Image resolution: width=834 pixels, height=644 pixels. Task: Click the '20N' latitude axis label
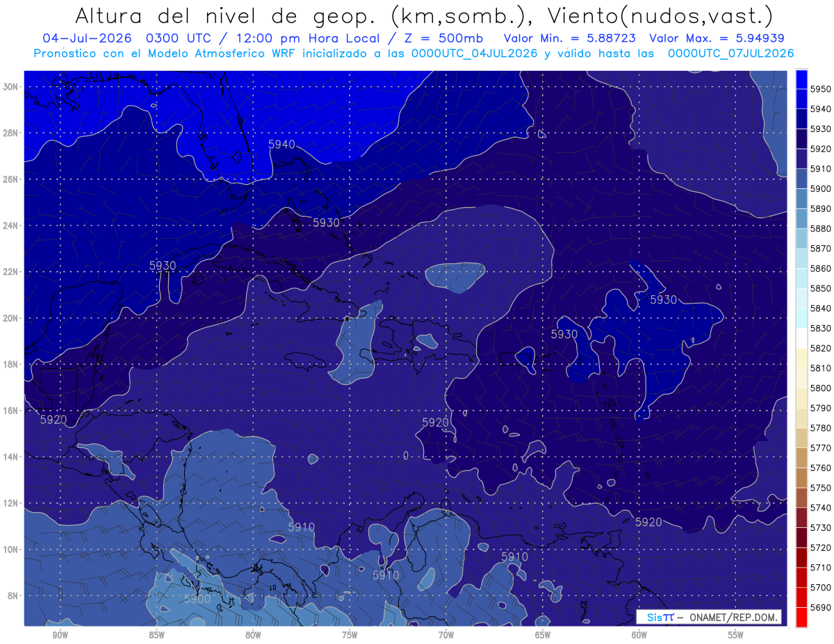tap(10, 318)
